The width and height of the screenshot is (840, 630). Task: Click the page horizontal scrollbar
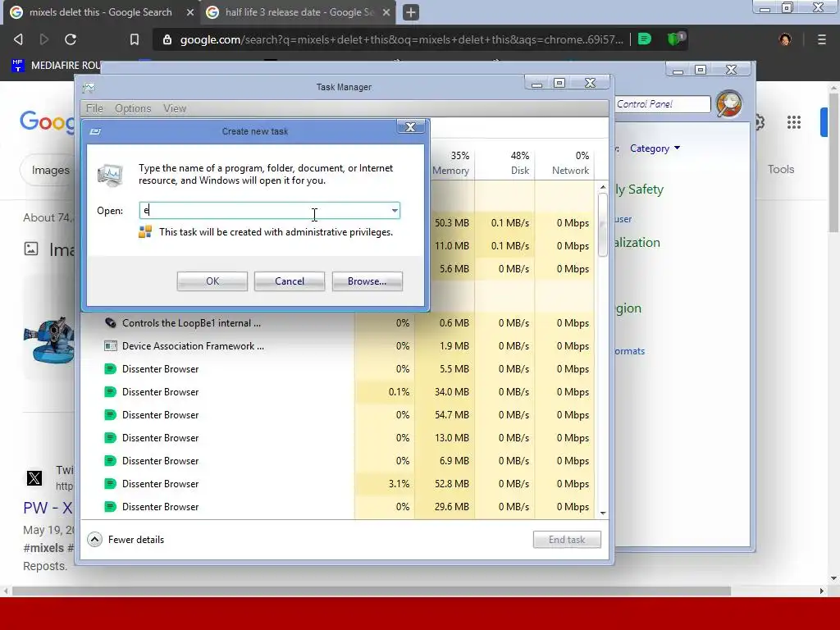pos(372,591)
